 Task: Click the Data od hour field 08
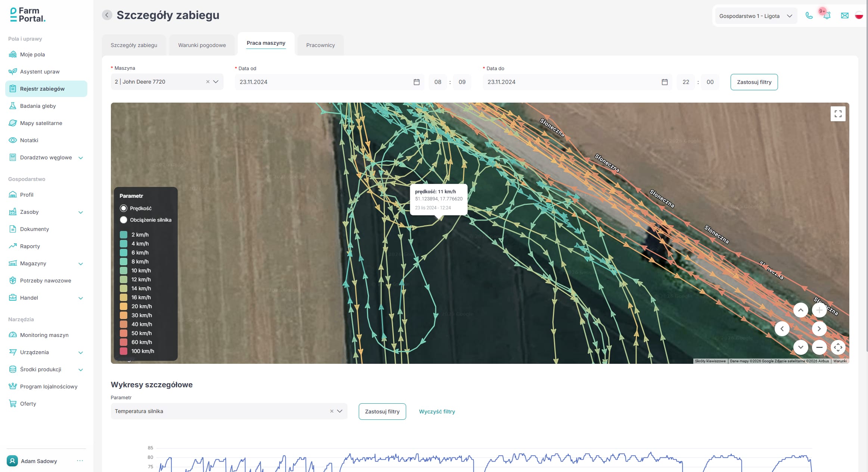[x=438, y=82]
